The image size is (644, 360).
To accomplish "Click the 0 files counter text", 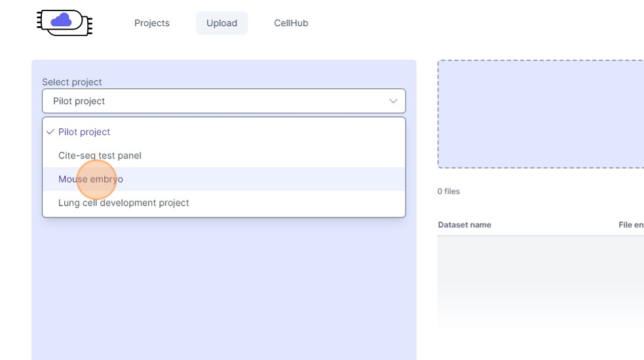I will click(x=449, y=191).
